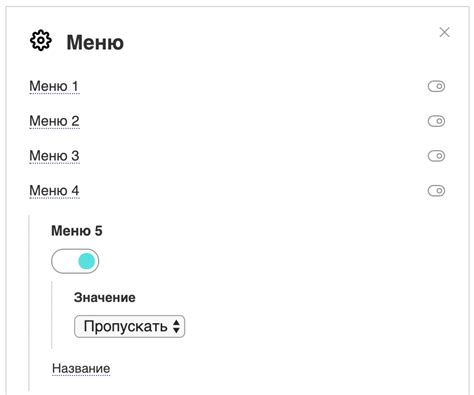The image size is (474, 395).
Task: Turn on the Меню 3 switch
Action: tap(436, 156)
